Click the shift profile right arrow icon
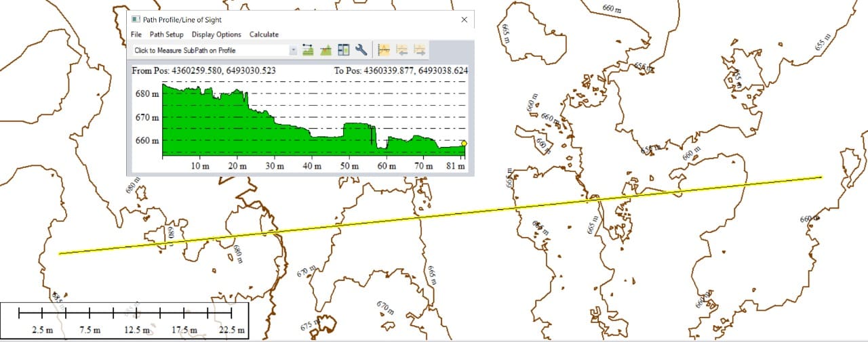This screenshot has width=868, height=342. pyautogui.click(x=420, y=50)
